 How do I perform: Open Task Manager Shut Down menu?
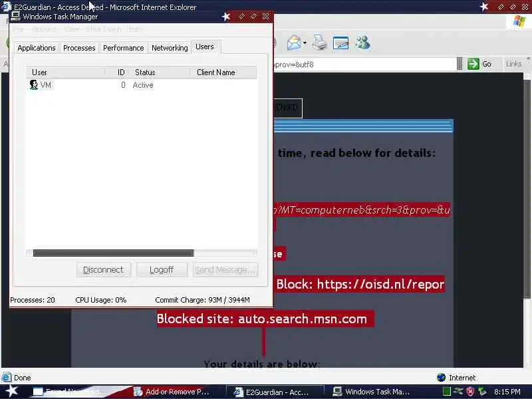coord(104,29)
